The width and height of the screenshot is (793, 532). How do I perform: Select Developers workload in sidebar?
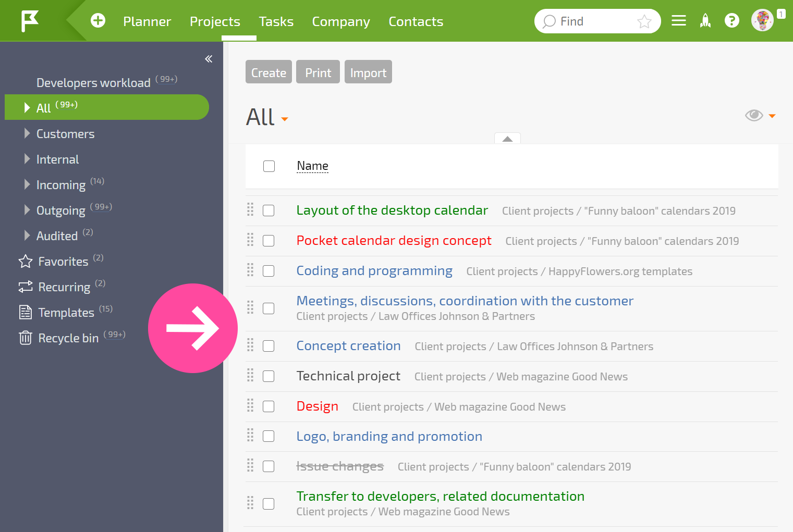93,82
